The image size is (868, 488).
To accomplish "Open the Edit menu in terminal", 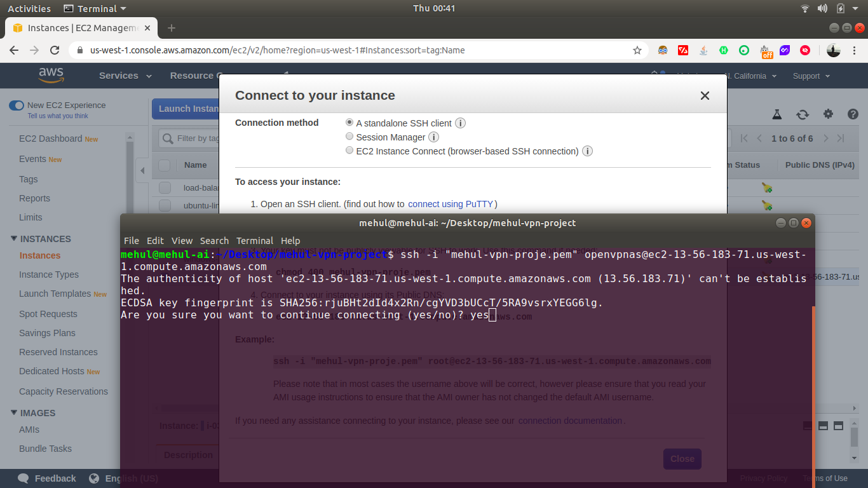I will click(155, 241).
